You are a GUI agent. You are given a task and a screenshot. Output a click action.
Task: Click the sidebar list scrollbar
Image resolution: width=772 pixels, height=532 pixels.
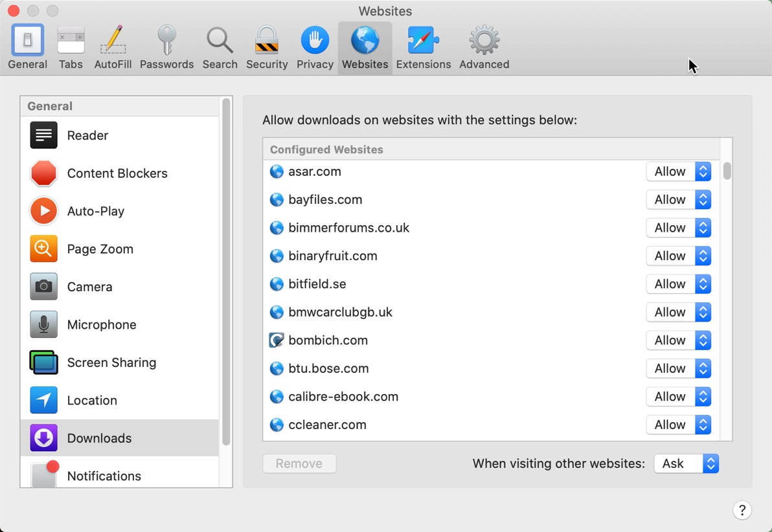click(x=226, y=272)
